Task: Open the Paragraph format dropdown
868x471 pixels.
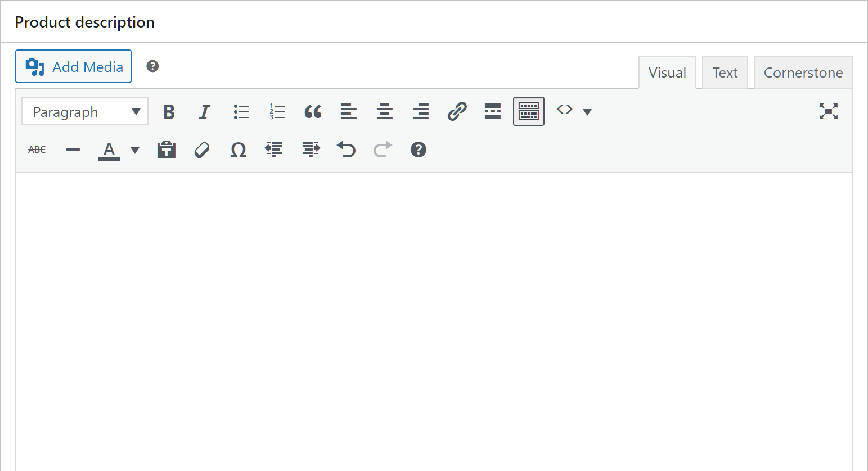Action: pos(85,111)
